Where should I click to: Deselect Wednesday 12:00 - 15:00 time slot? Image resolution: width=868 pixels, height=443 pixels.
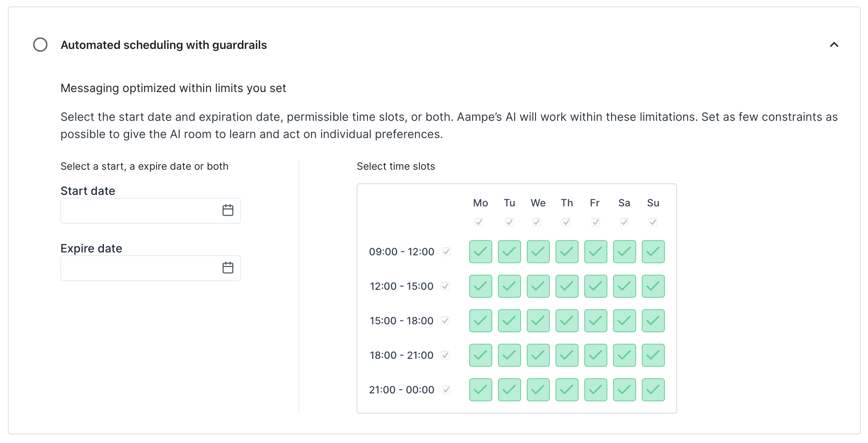[x=538, y=286]
